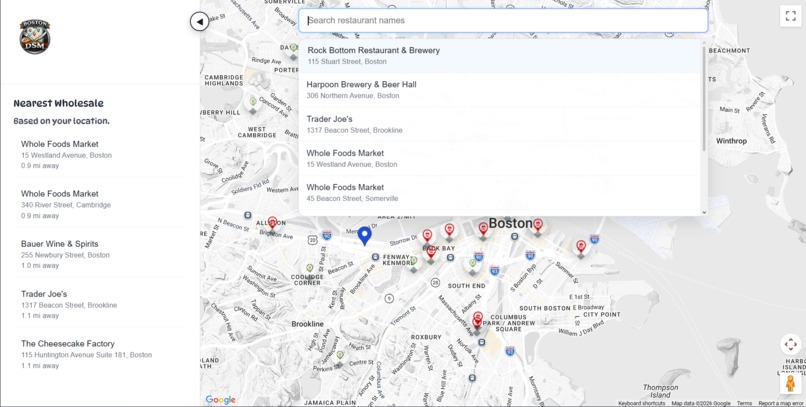Click the 'Thompson Island' map label
The height and width of the screenshot is (407, 806).
point(660,391)
